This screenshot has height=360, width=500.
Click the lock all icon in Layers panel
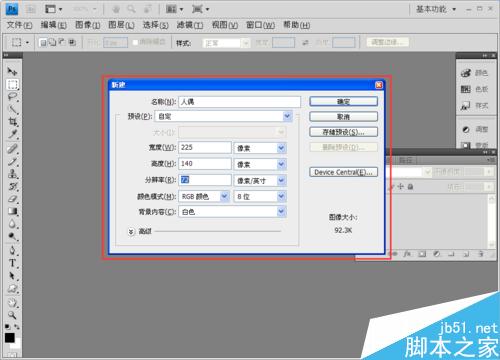coord(410,187)
